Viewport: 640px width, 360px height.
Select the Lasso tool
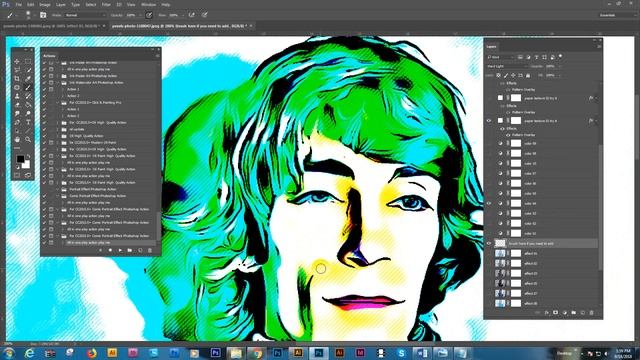coord(17,70)
